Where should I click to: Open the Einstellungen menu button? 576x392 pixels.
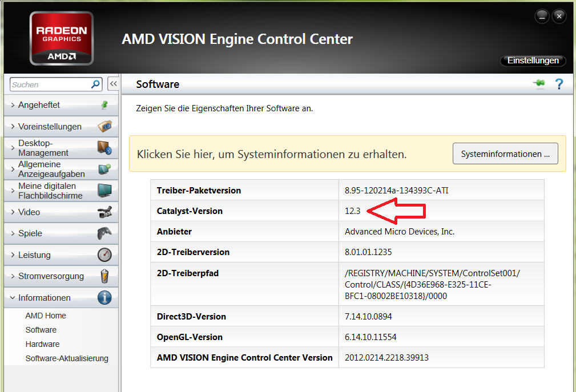pos(533,60)
